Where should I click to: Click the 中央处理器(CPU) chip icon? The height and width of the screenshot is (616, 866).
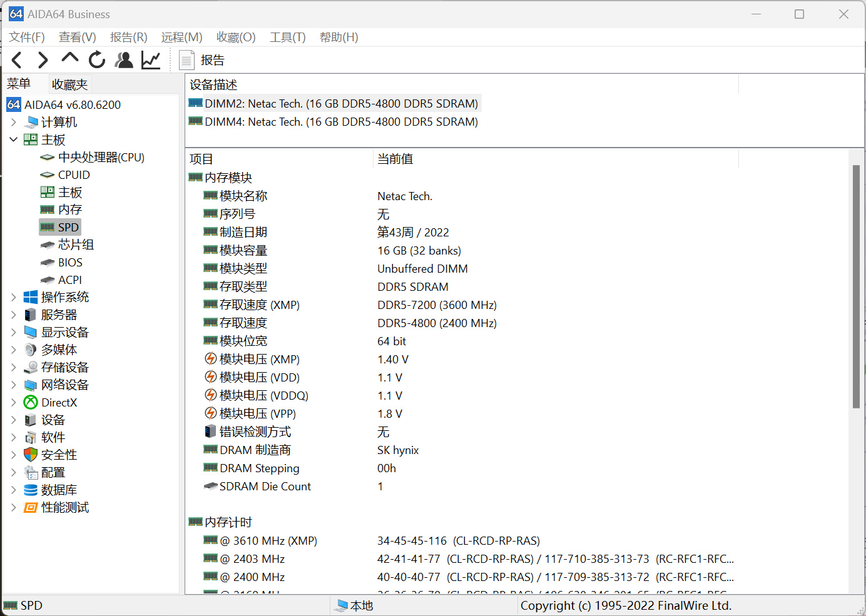click(x=47, y=158)
